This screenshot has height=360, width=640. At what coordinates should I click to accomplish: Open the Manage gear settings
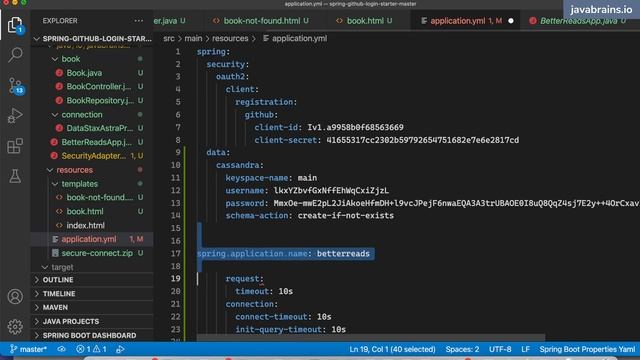click(x=15, y=327)
